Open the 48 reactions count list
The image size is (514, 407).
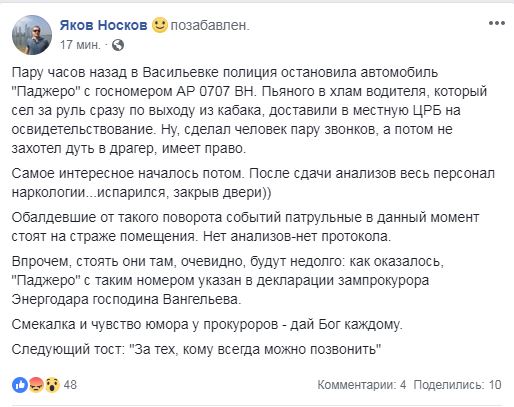(70, 385)
